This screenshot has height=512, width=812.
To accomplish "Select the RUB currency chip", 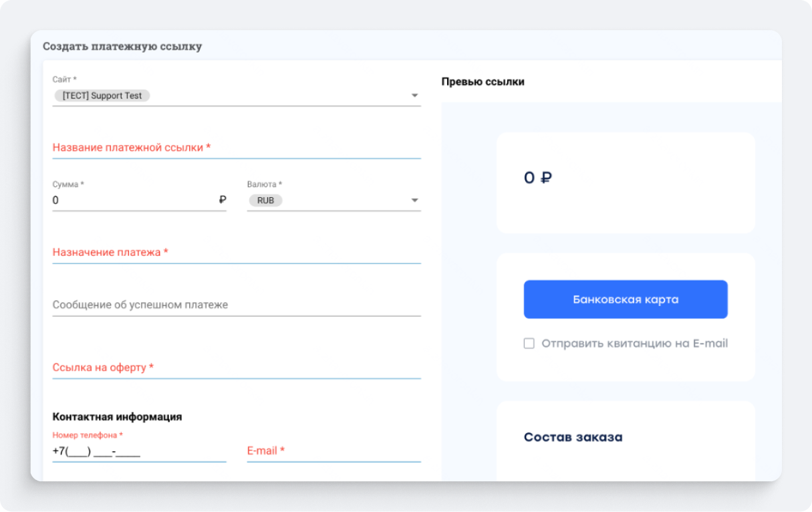I will click(x=265, y=201).
